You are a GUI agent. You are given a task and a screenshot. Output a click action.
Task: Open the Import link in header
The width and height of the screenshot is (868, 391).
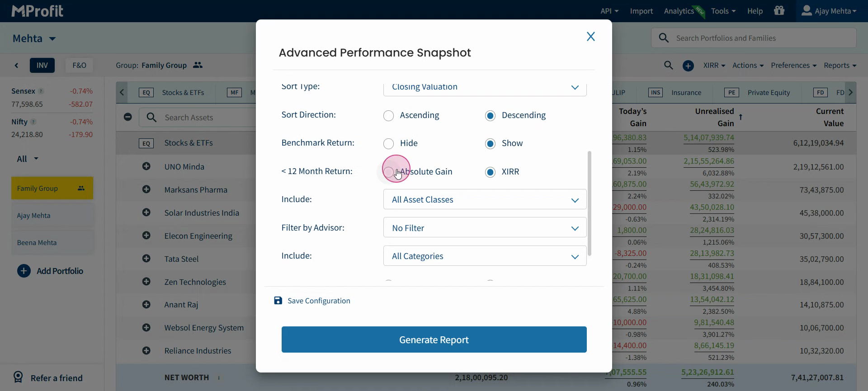pyautogui.click(x=641, y=11)
